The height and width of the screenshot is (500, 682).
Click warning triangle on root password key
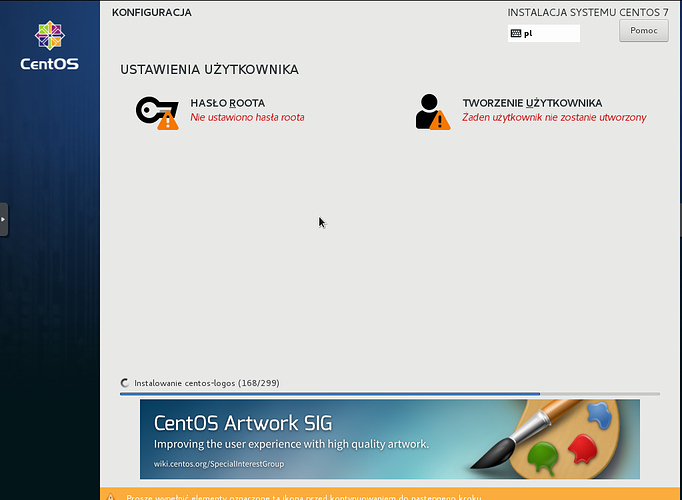[168, 121]
